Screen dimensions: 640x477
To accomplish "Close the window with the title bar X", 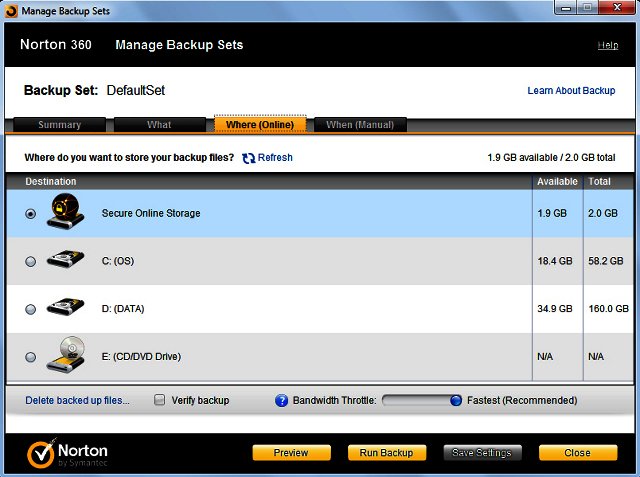I will tap(617, 7).
